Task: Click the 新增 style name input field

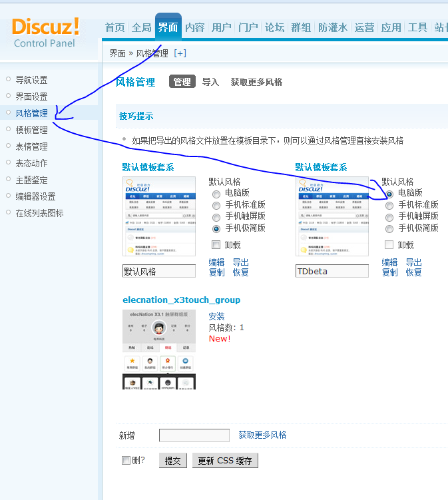Action: pyautogui.click(x=194, y=435)
